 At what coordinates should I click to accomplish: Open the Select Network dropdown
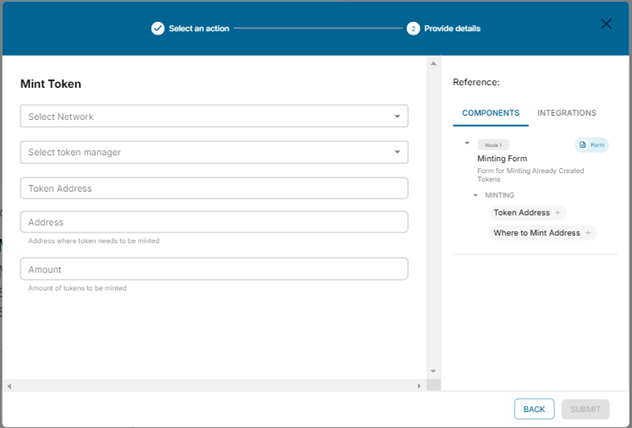pyautogui.click(x=214, y=116)
